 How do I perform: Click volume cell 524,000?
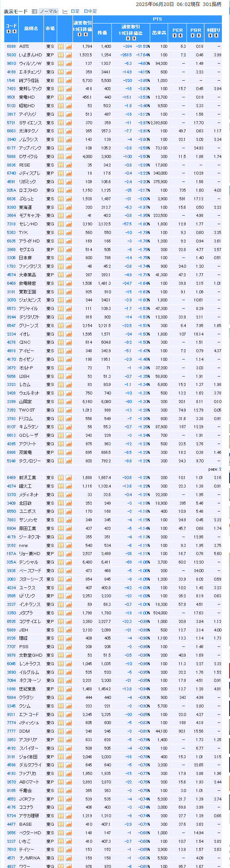tap(160, 613)
